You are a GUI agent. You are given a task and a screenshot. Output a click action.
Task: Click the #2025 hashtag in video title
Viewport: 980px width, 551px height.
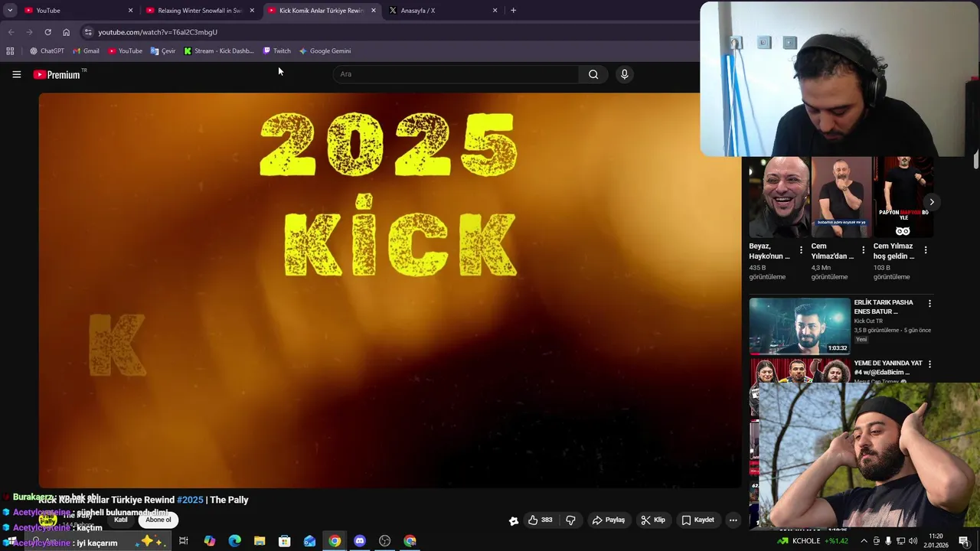coord(190,500)
